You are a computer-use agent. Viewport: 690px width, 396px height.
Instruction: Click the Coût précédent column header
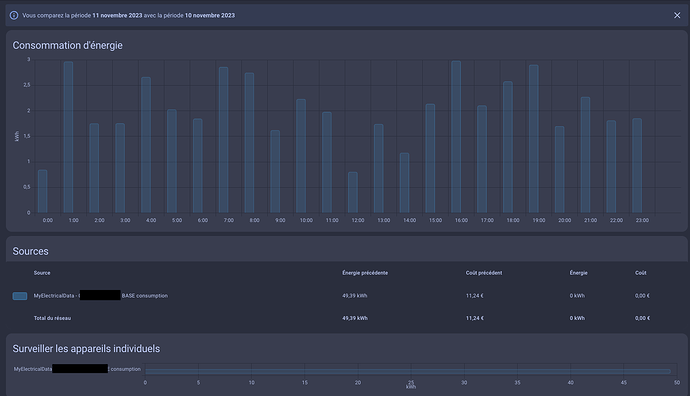coord(484,273)
